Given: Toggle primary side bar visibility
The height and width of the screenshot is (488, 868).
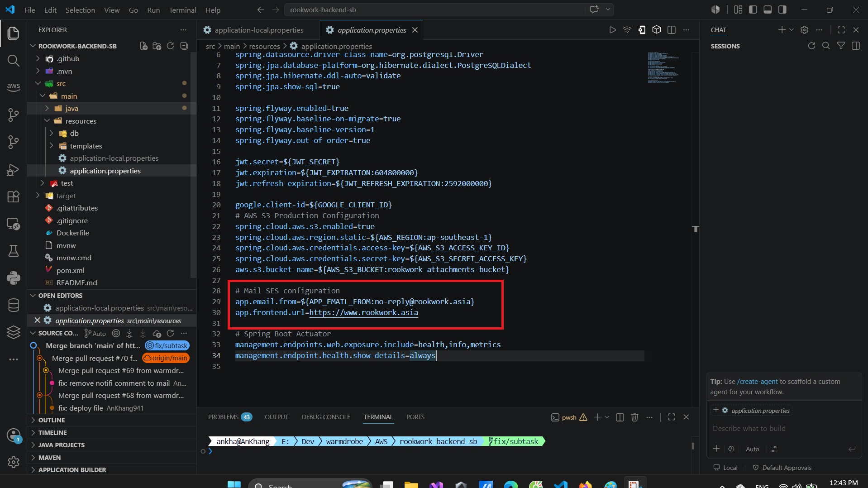Looking at the screenshot, I should tap(753, 10).
